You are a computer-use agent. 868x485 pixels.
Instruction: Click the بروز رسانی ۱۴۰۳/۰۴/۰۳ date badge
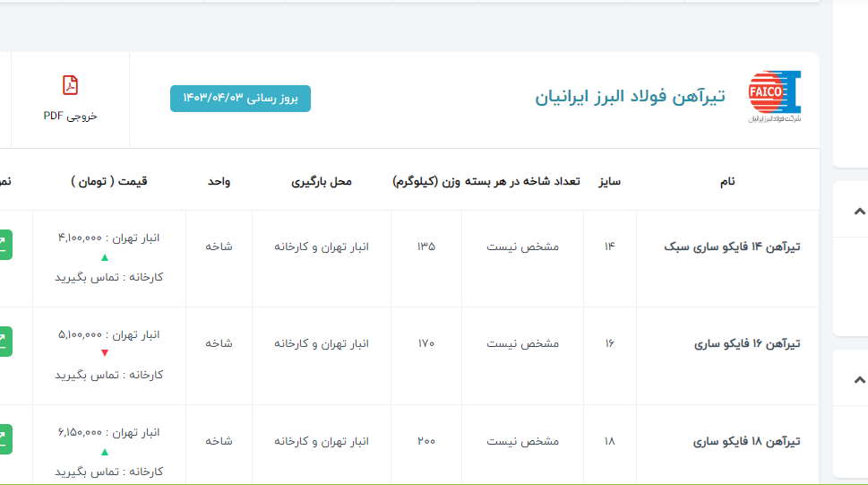coord(240,98)
